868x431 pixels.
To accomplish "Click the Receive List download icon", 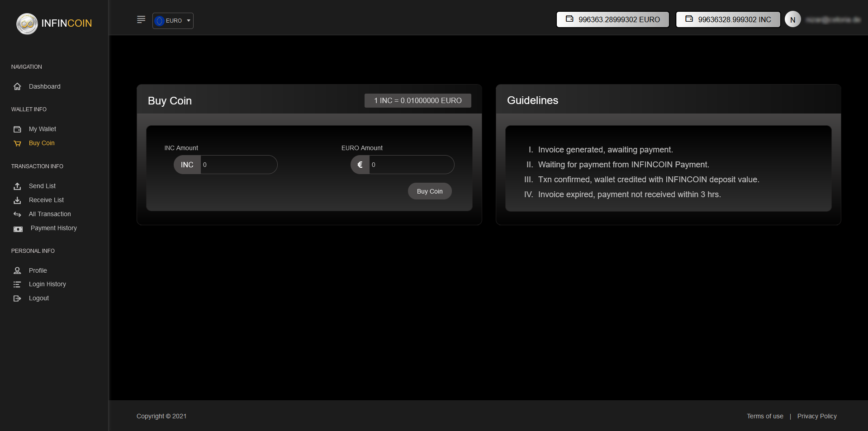I will (17, 200).
